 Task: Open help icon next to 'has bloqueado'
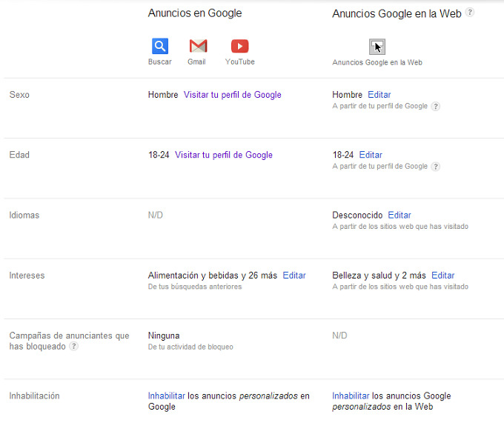click(x=73, y=347)
